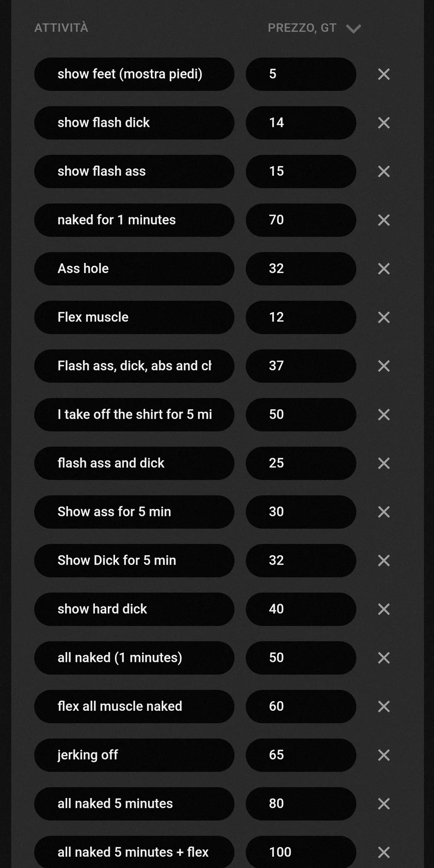
Task: Edit the price field showing 70
Action: pyautogui.click(x=300, y=220)
